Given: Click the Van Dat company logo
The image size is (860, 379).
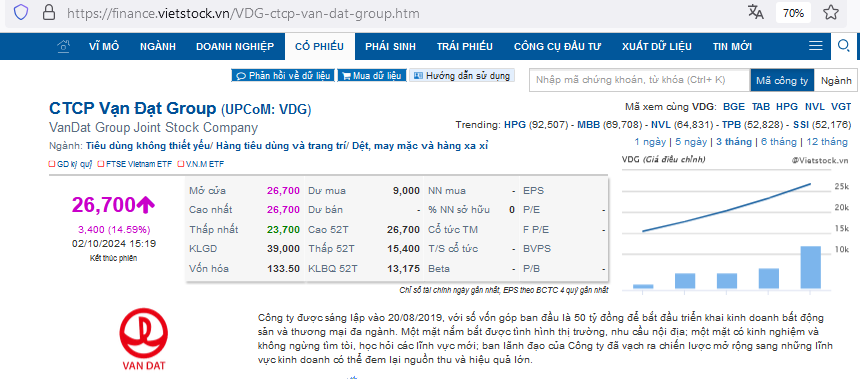Looking at the screenshot, I should [143, 340].
